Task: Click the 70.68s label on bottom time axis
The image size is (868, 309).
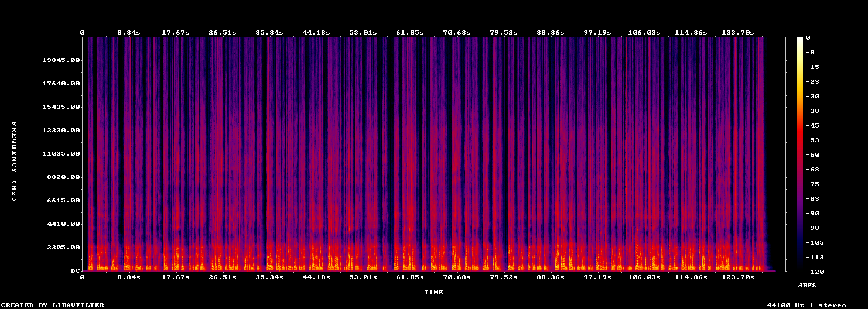Action: 457,277
